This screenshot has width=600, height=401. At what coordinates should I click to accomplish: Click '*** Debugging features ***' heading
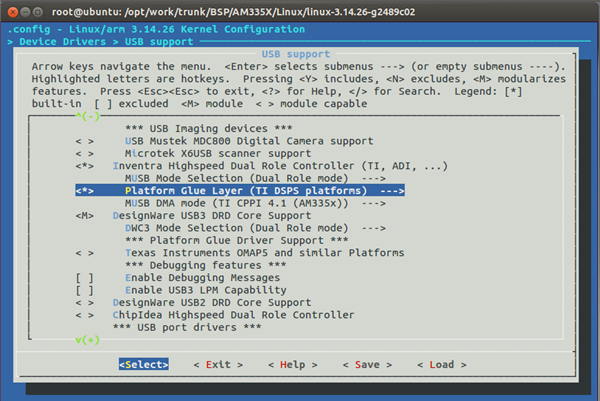coord(205,266)
